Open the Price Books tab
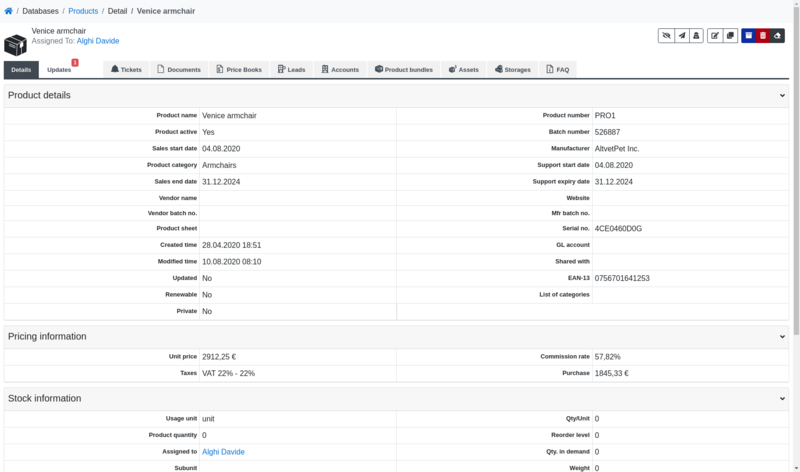Viewport: 800px width, 472px height. click(239, 70)
